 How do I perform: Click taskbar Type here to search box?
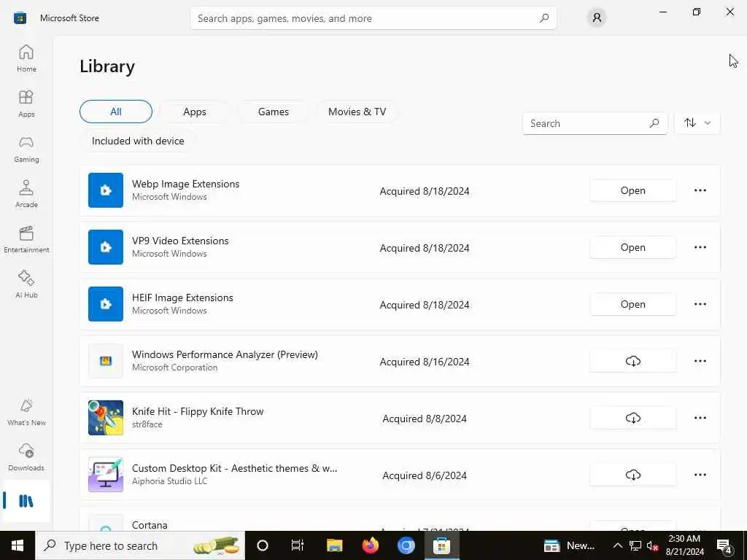point(141,545)
